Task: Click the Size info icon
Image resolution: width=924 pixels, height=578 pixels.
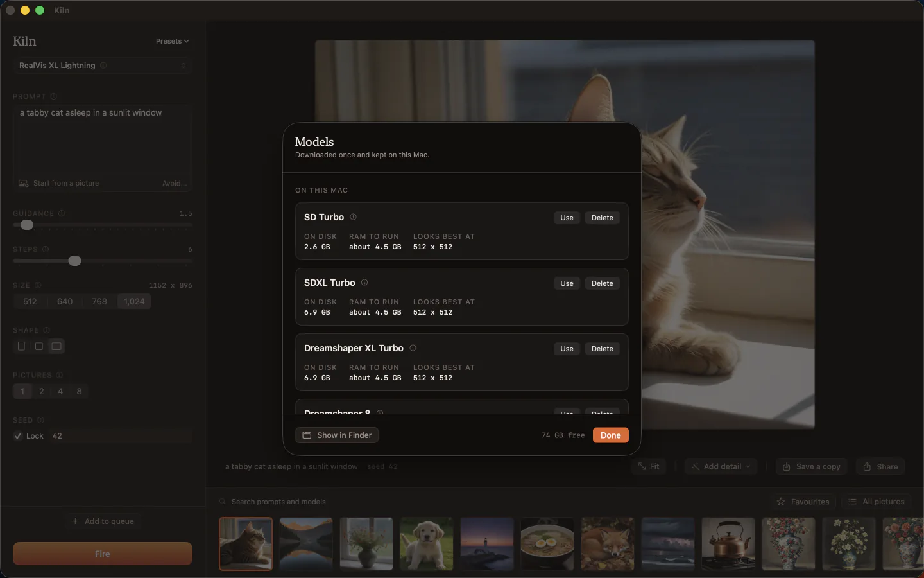Action: point(38,285)
